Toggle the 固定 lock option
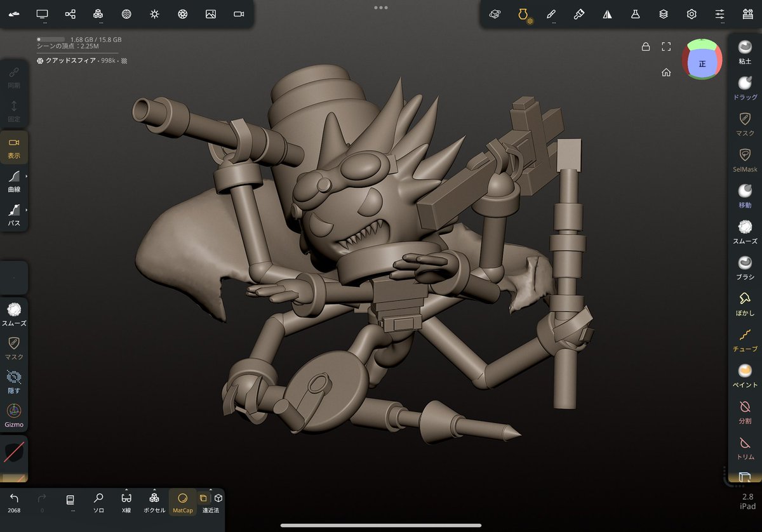 click(14, 111)
